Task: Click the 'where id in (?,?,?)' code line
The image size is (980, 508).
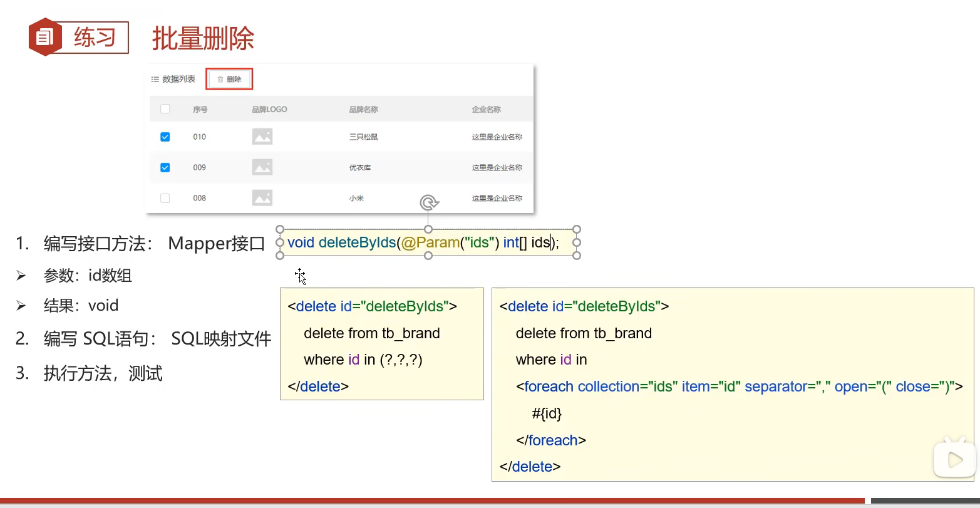Action: pos(363,360)
